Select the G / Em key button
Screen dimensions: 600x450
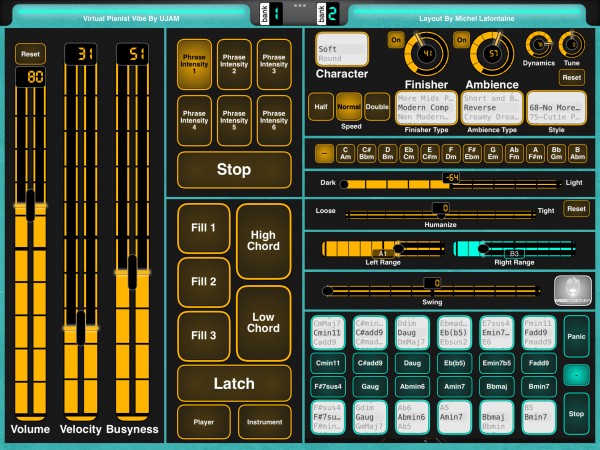[x=493, y=153]
